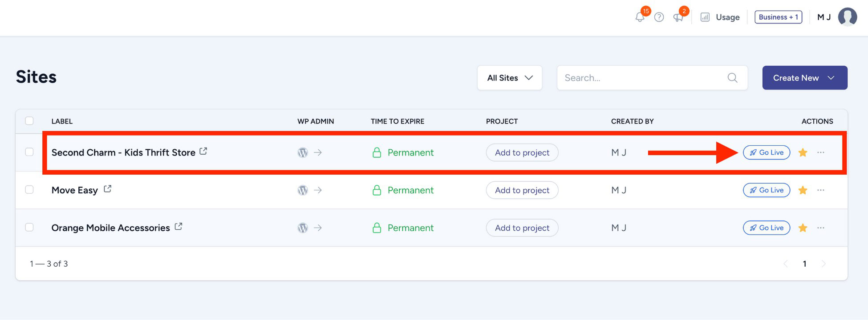Open the announcements megaphone icon
Image resolution: width=868 pixels, height=320 pixels.
678,17
